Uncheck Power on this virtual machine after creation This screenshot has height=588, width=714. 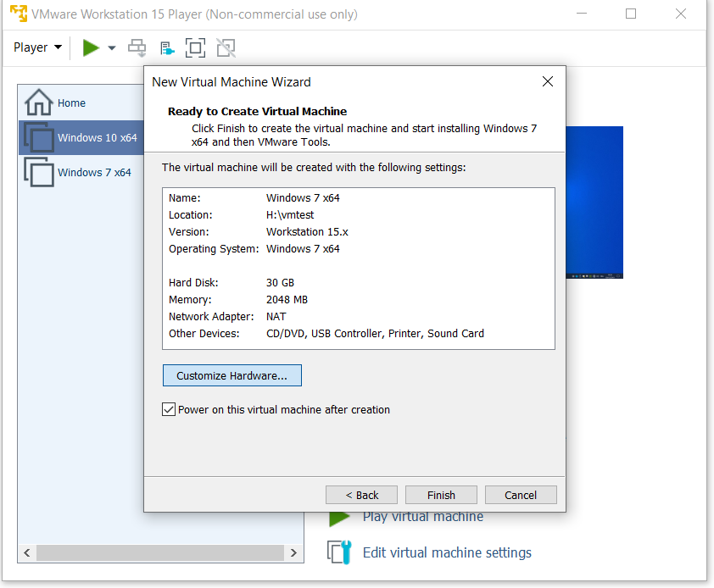tap(169, 409)
